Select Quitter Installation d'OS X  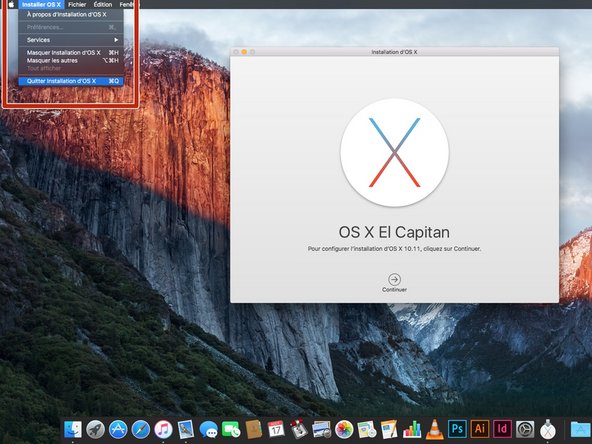click(x=71, y=81)
